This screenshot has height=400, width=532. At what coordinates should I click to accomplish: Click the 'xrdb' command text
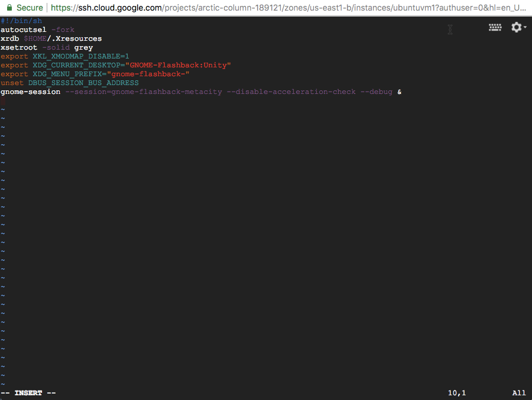click(10, 38)
